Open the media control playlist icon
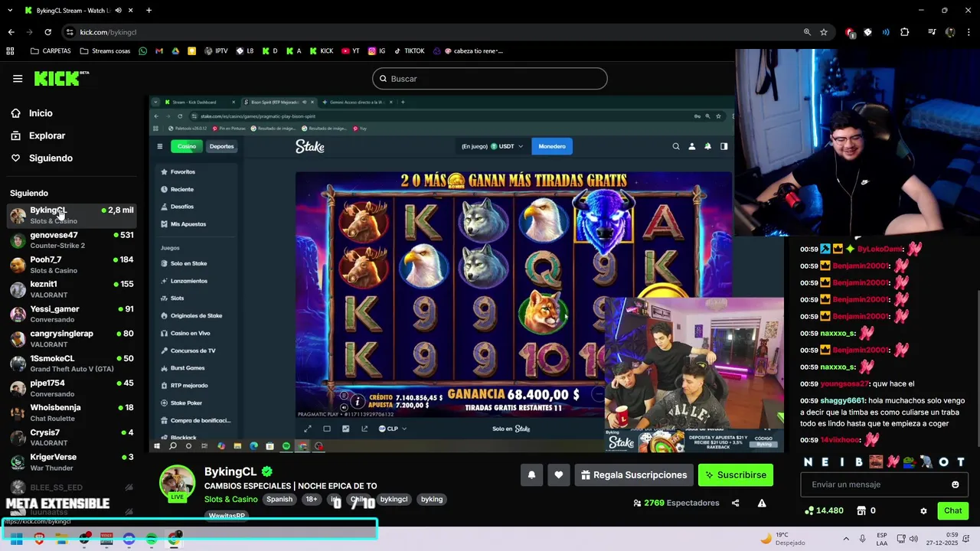 (932, 32)
